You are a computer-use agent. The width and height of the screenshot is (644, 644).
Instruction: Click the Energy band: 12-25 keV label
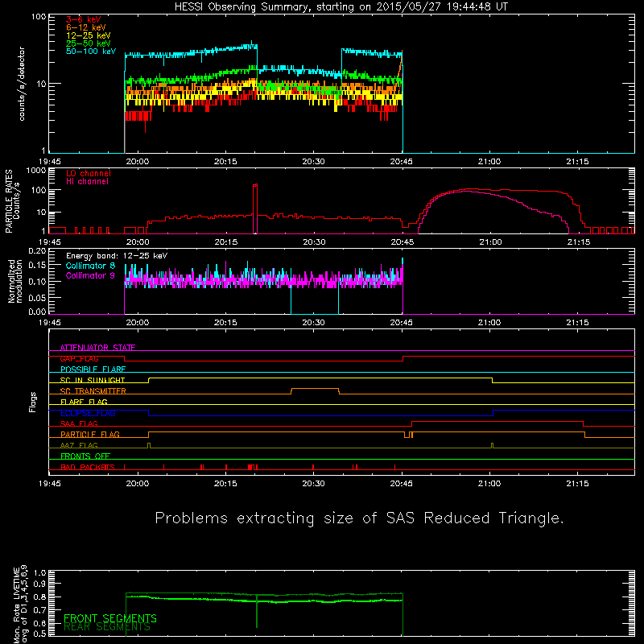[x=117, y=256]
